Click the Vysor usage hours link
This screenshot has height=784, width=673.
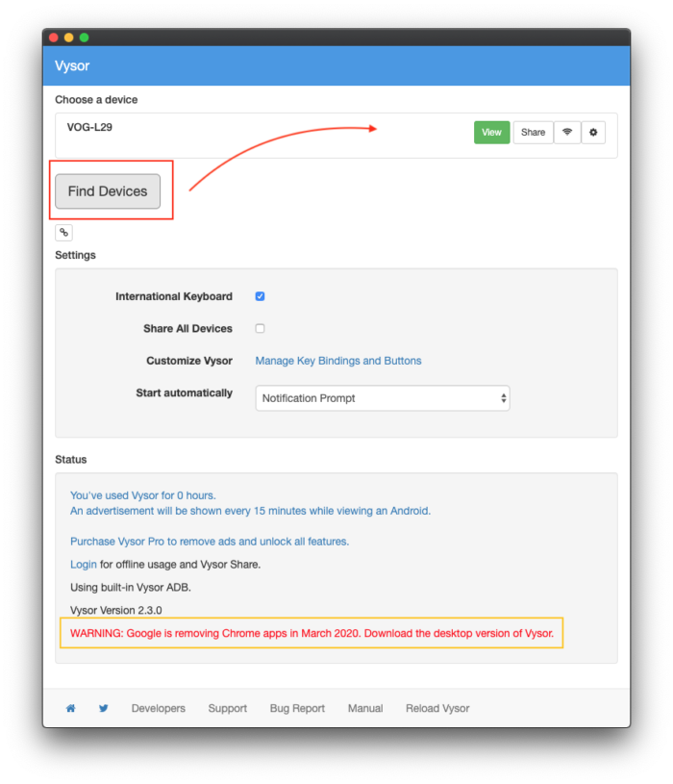143,495
